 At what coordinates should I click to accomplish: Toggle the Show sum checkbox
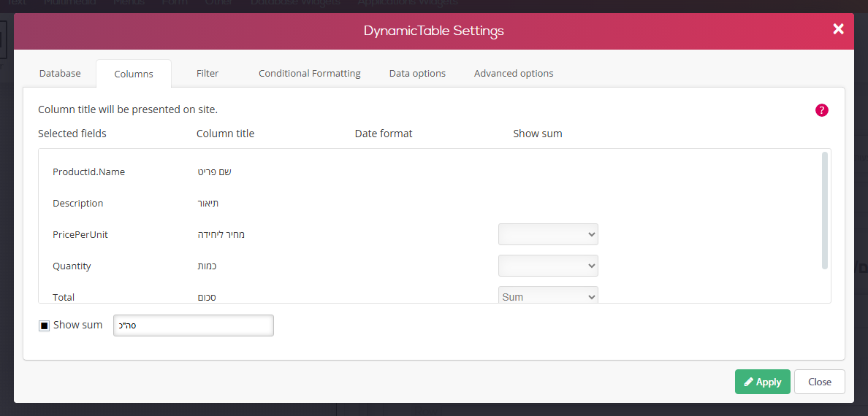point(45,326)
